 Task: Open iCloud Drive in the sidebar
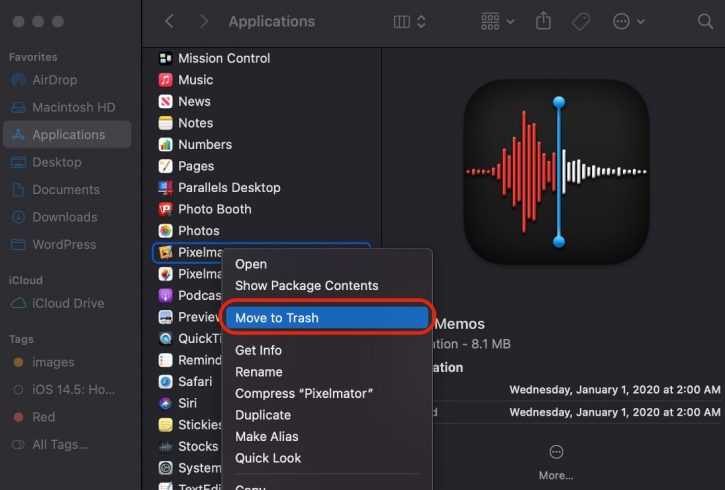click(67, 303)
